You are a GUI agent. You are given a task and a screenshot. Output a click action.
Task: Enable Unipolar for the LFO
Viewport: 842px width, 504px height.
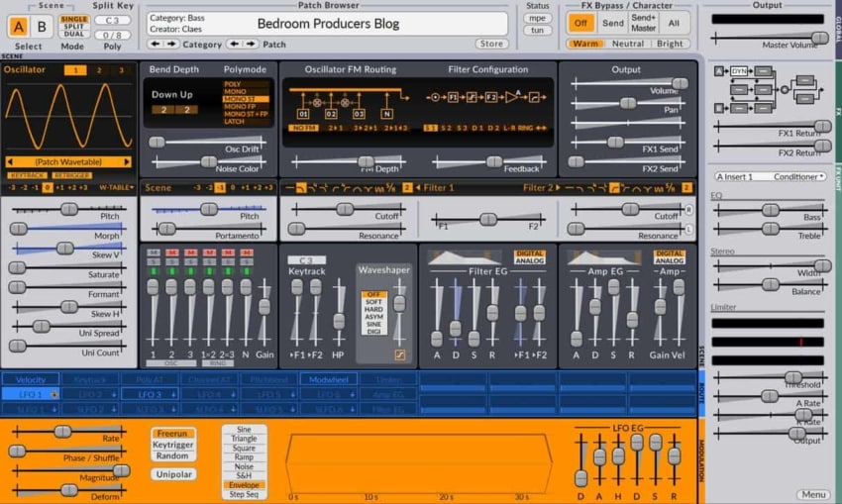click(173, 474)
